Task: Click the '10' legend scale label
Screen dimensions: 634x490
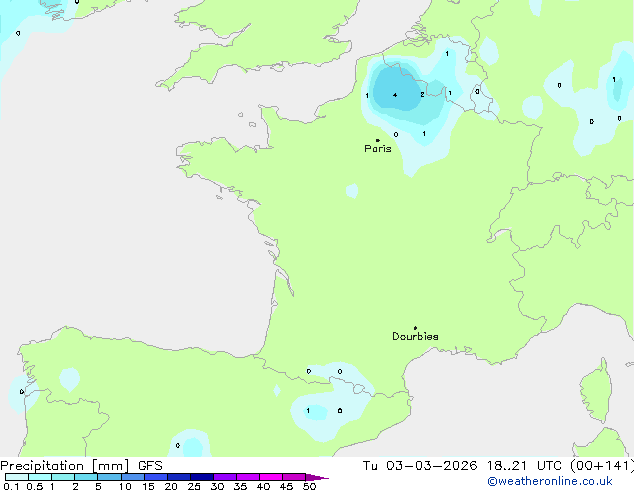Action: pos(125,486)
